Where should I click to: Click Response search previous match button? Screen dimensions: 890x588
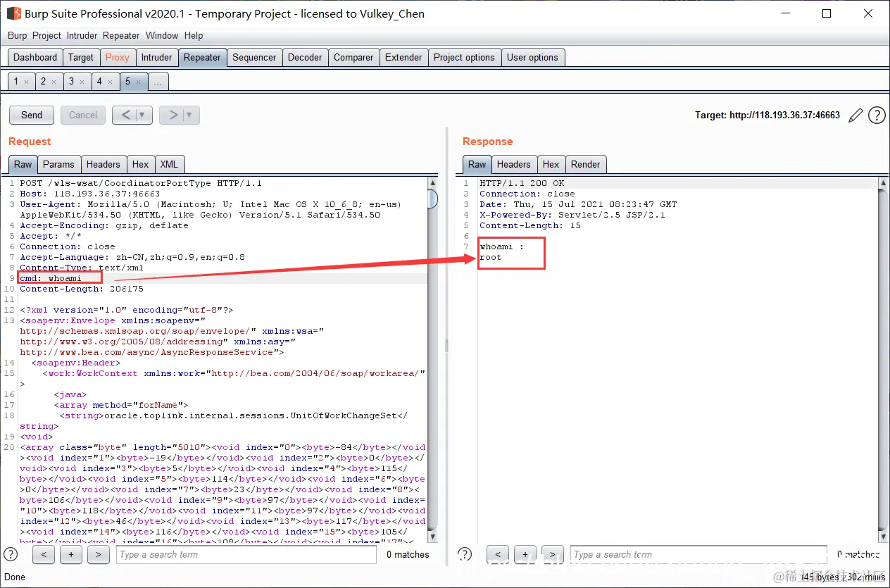pyautogui.click(x=498, y=555)
